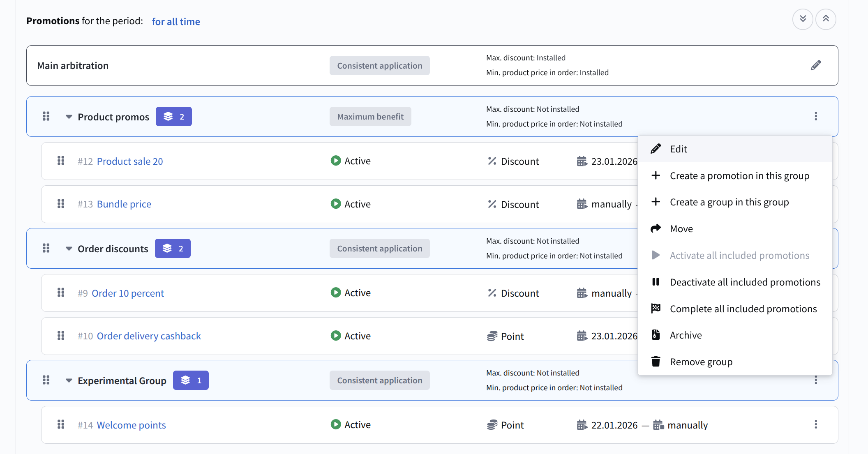Viewport: 868px width, 454px height.
Task: Click the Product promos layers count badge
Action: click(173, 117)
